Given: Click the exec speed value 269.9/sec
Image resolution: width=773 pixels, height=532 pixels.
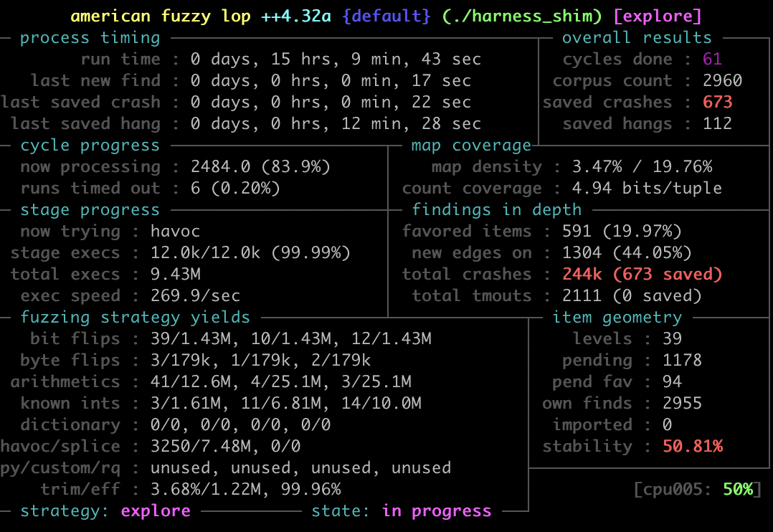Looking at the screenshot, I should [195, 295].
